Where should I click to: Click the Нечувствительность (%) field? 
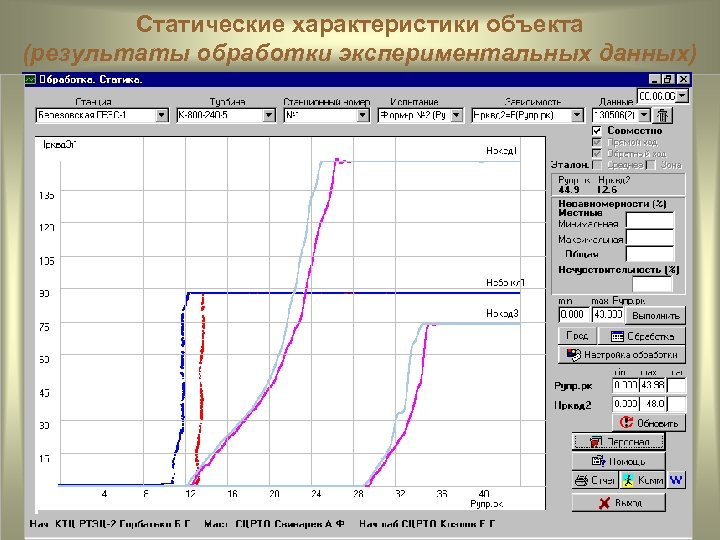[x=652, y=284]
